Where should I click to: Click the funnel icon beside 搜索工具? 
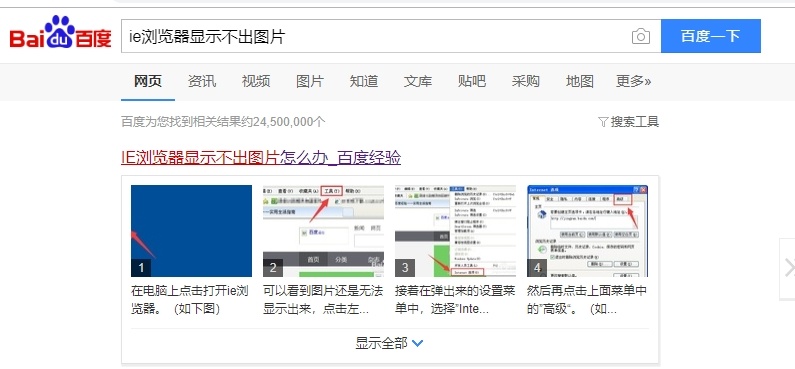point(603,122)
